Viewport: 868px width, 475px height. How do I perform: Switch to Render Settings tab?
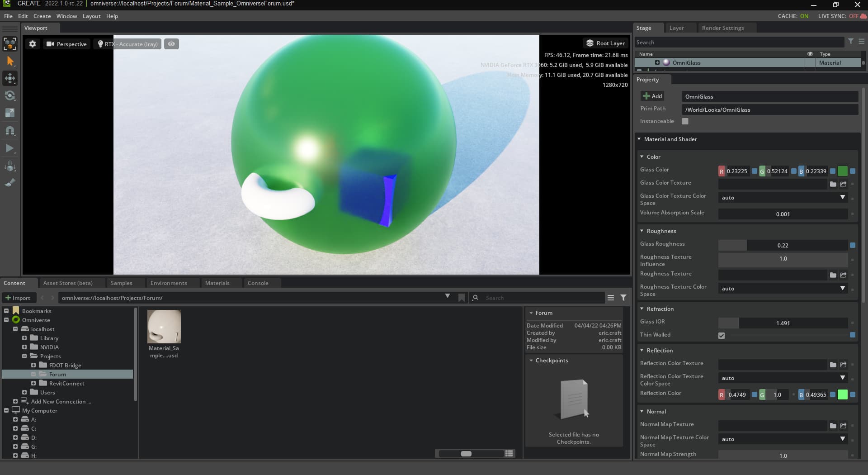[722, 28]
